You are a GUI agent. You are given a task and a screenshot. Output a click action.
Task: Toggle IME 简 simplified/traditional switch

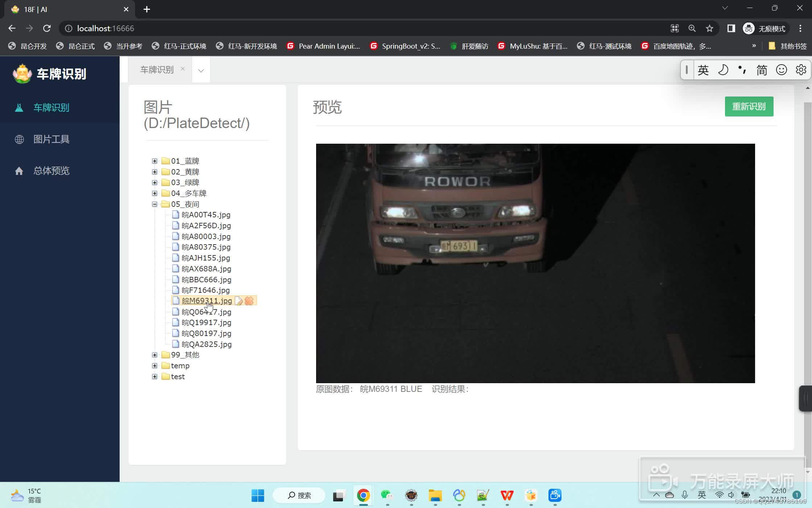pyautogui.click(x=762, y=70)
